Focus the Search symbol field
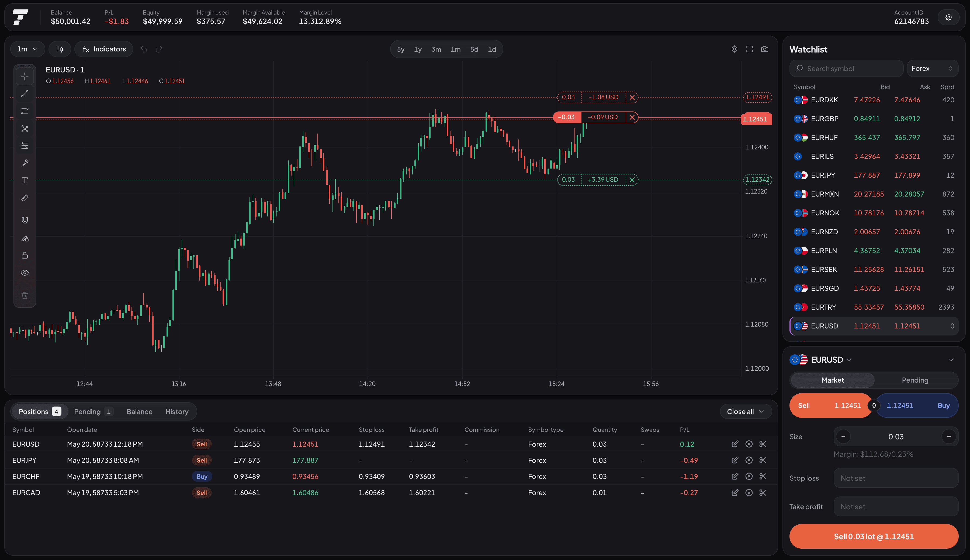The height and width of the screenshot is (560, 970). pos(846,68)
